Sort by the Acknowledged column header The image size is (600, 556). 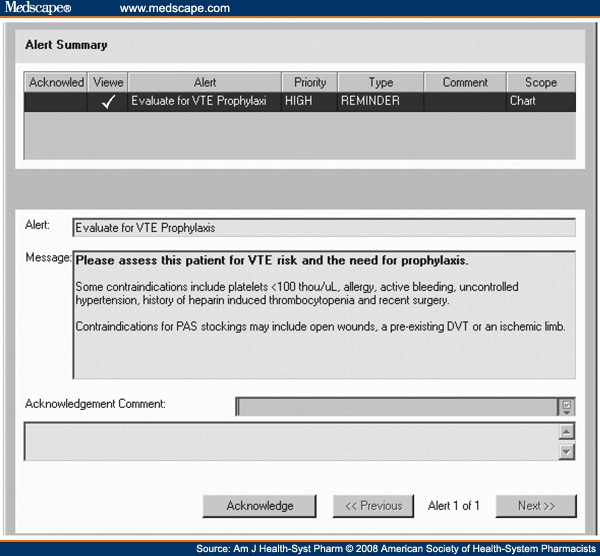56,82
